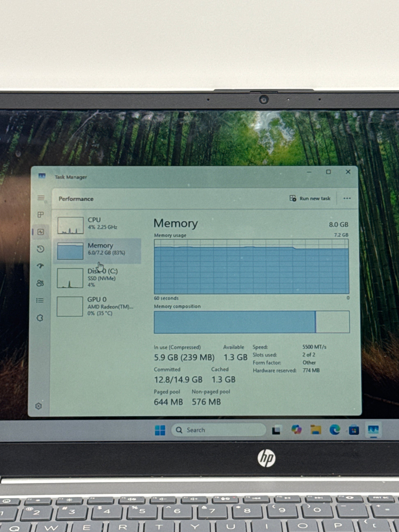Click the Memory usage graph
399x532 pixels.
252,267
